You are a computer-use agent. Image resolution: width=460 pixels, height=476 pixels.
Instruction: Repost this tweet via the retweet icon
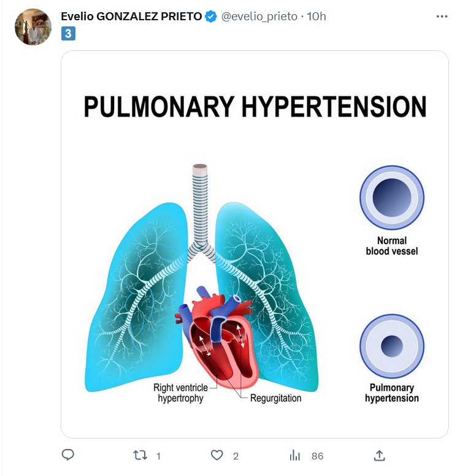(x=140, y=455)
